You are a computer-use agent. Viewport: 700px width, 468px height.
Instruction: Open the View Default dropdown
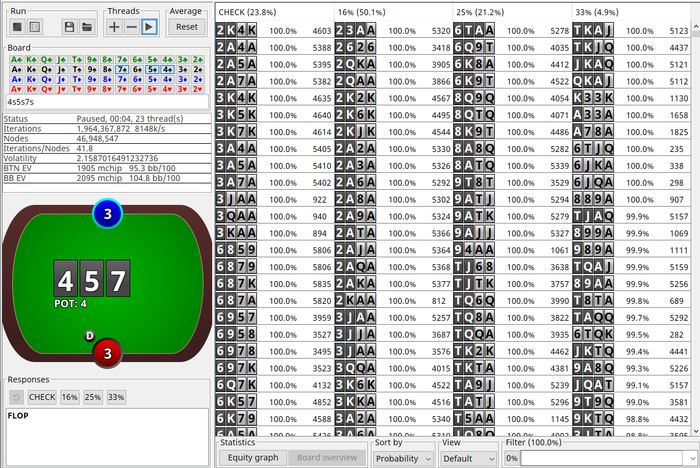[x=468, y=459]
